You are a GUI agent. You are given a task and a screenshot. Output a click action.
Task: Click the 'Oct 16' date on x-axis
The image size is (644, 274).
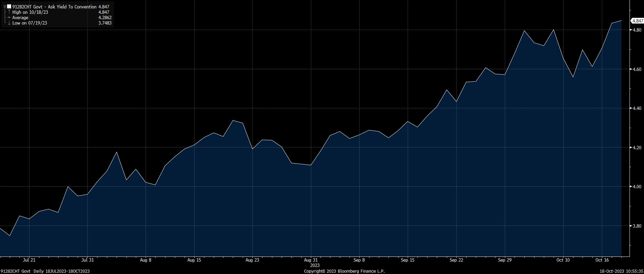(x=602, y=260)
